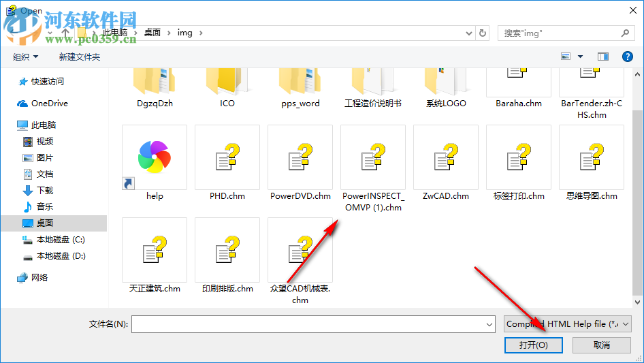Image resolution: width=644 pixels, height=363 pixels.
Task: Select PowerINSPECT_OMVP (1).chm file
Action: point(373,169)
